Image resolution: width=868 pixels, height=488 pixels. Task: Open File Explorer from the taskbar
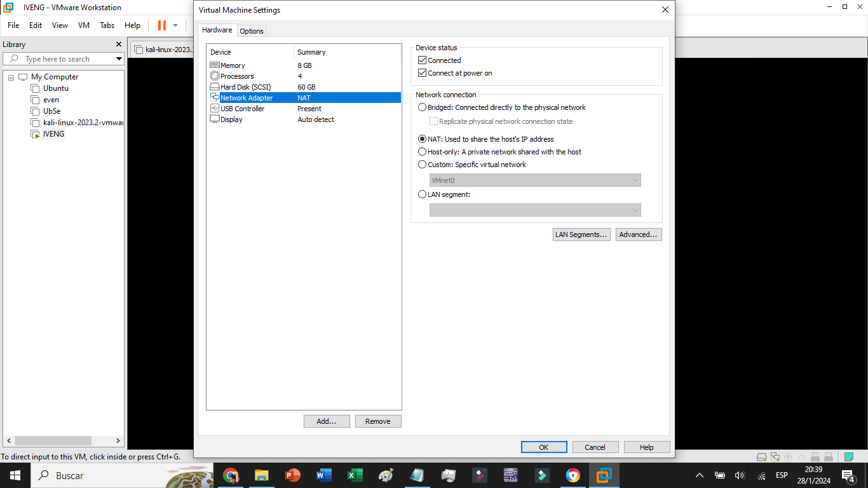click(x=261, y=475)
